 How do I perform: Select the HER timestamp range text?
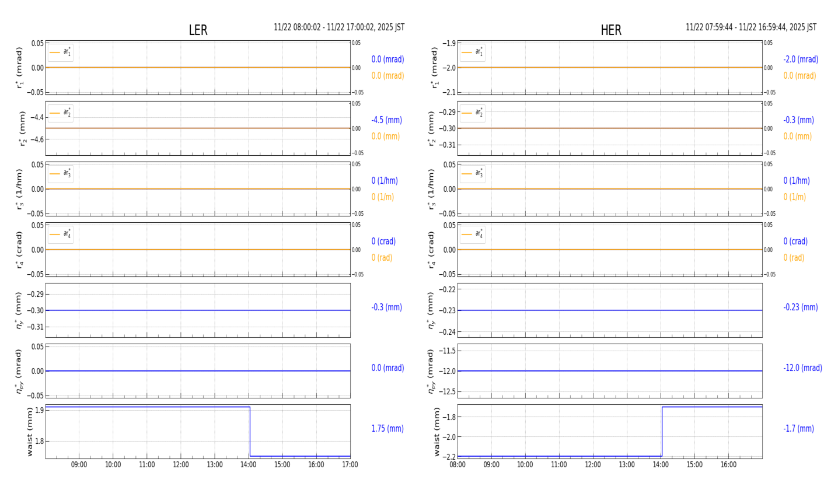[750, 27]
